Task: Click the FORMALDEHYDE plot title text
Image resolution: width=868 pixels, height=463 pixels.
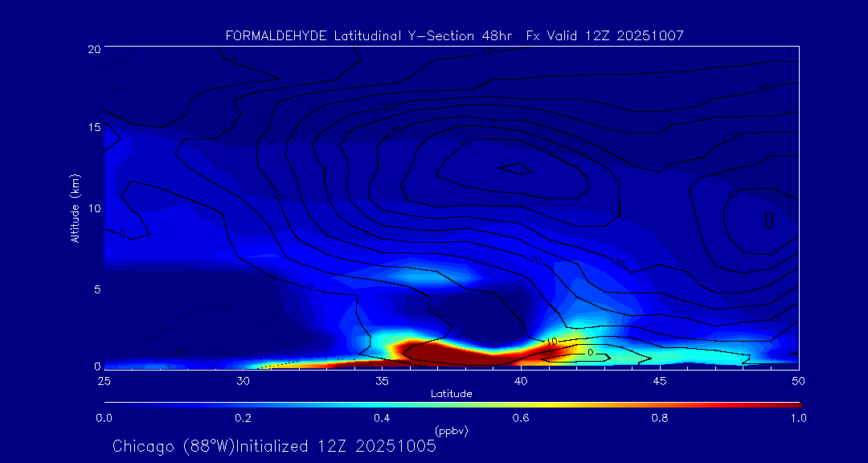Action: click(x=454, y=36)
